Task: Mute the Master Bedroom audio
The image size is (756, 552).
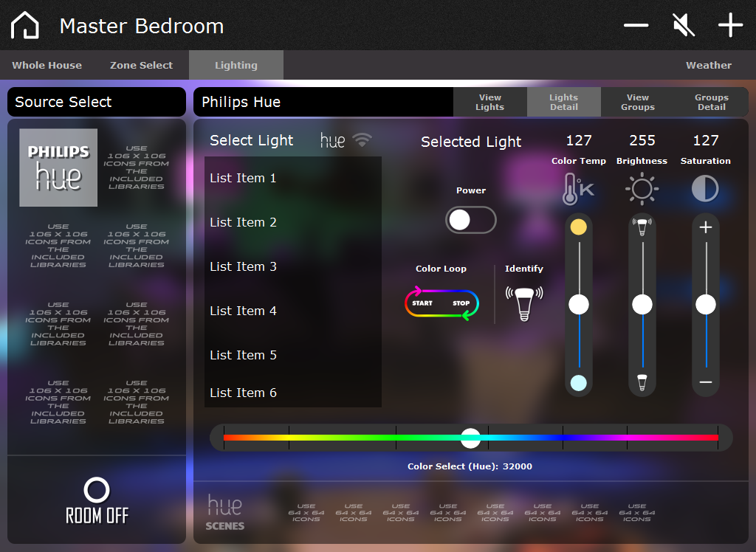Action: [684, 25]
